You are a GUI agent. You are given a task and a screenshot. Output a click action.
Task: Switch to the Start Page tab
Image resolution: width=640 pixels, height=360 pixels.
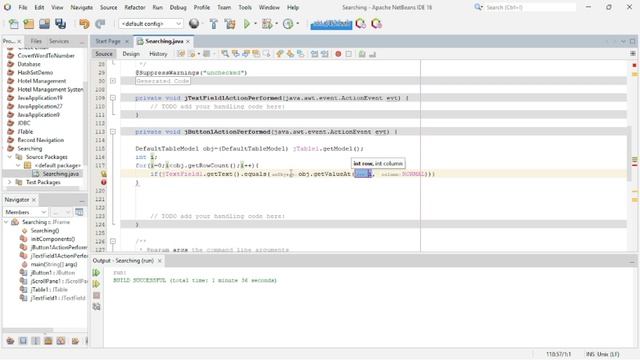point(108,41)
